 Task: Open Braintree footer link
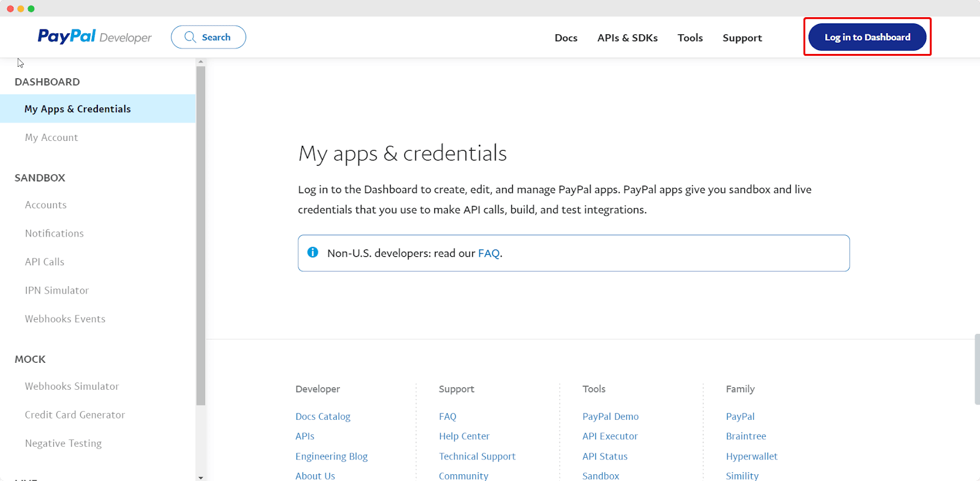746,436
